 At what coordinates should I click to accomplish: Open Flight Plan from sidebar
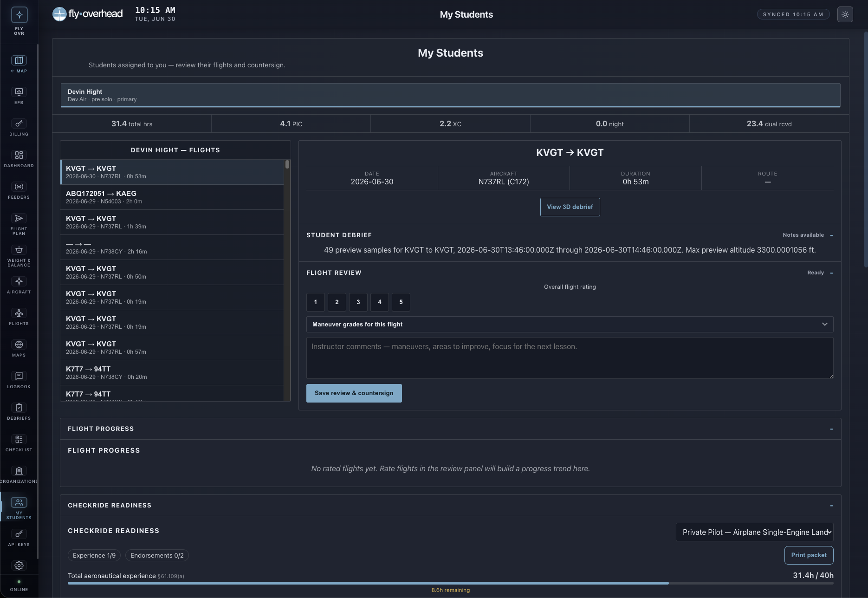pyautogui.click(x=19, y=224)
